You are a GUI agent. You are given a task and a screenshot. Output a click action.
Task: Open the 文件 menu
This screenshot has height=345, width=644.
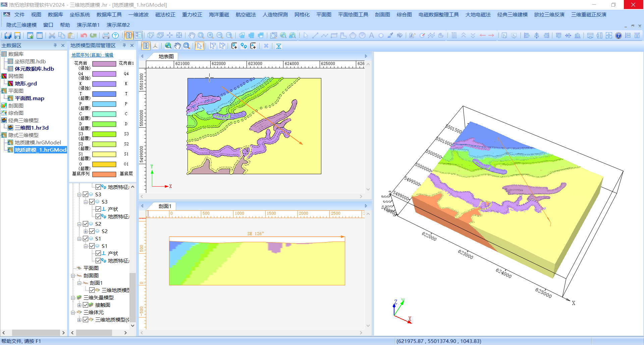(x=19, y=14)
